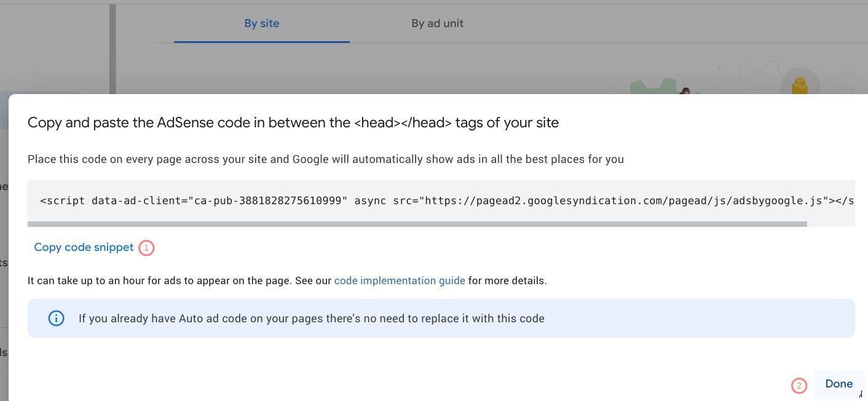Click the AdSense script code box
This screenshot has width=868, height=401.
[441, 200]
